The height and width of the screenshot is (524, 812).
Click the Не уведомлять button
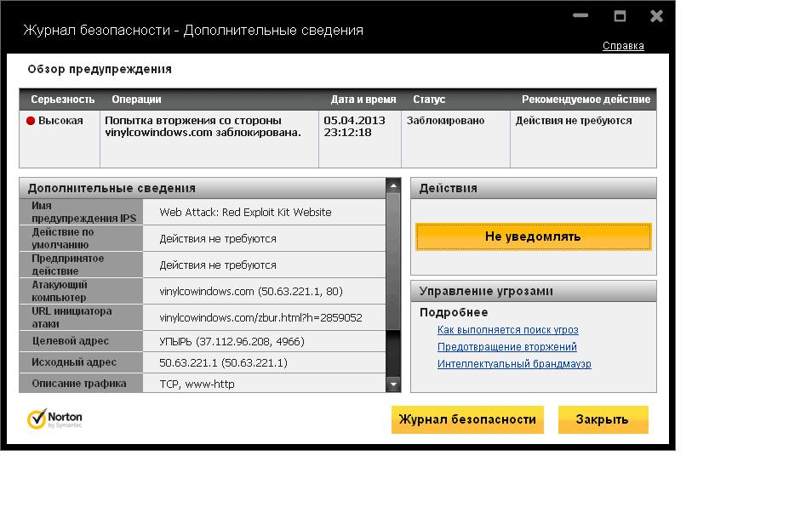[534, 236]
